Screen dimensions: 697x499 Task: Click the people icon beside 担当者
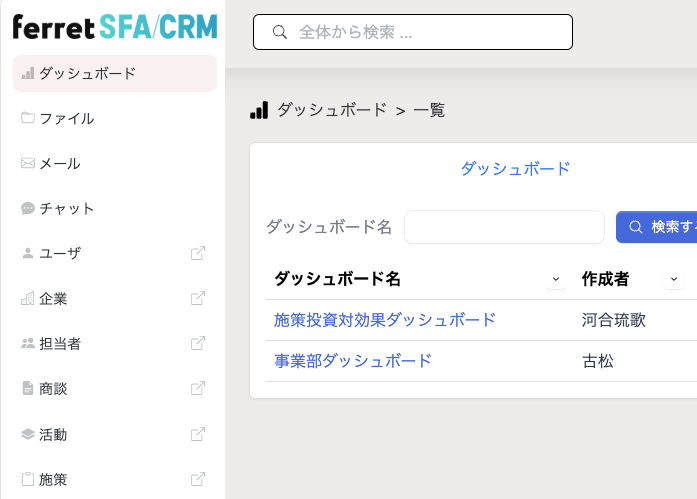coord(28,343)
